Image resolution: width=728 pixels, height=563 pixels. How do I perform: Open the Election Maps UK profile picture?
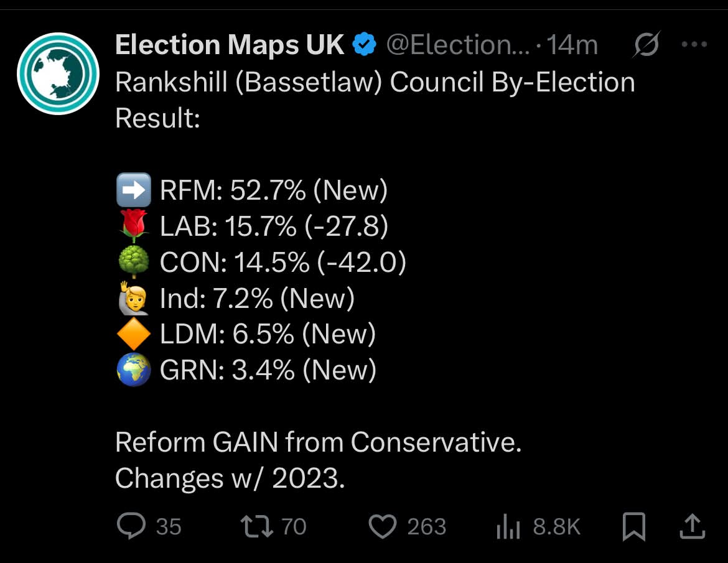tap(58, 73)
